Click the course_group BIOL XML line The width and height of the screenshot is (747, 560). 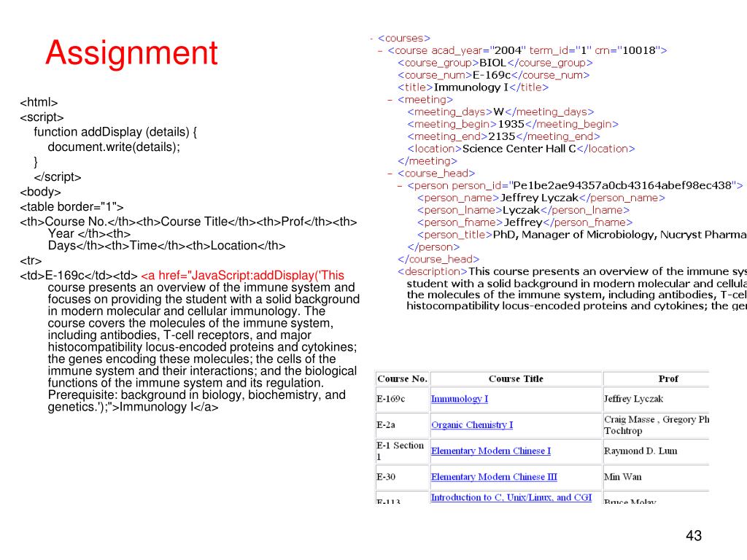pyautogui.click(x=495, y=63)
